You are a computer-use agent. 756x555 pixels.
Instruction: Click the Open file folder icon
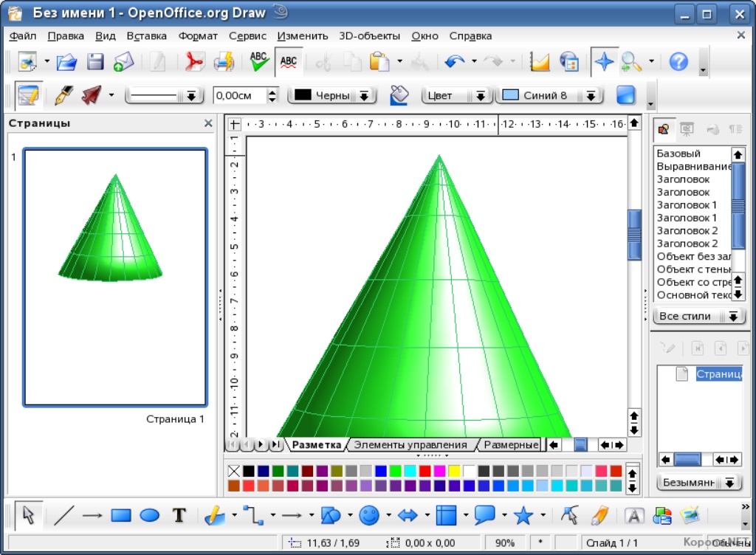66,62
